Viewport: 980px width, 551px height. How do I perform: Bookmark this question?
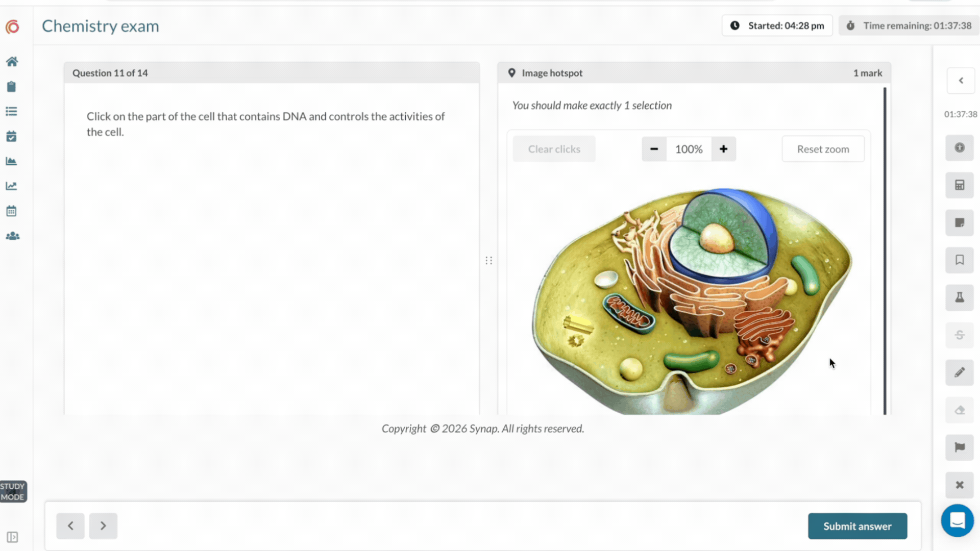click(960, 260)
